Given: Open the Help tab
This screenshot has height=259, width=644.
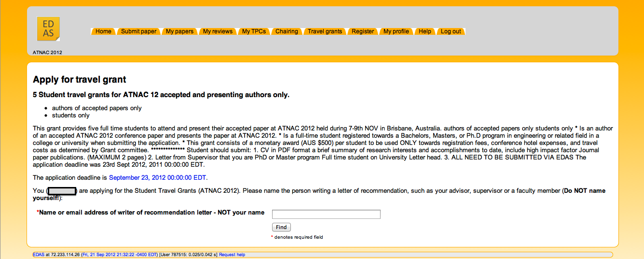Looking at the screenshot, I should (x=425, y=31).
